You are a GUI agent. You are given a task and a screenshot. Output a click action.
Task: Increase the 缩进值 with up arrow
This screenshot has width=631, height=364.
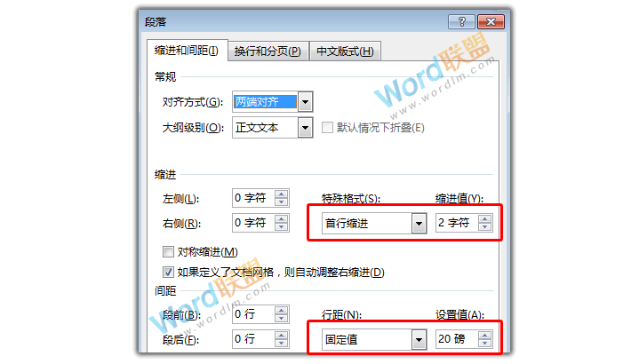coord(485,219)
